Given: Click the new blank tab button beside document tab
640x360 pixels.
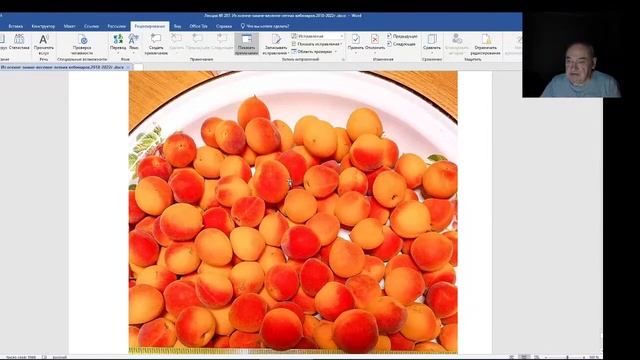Looking at the screenshot, I should 138,67.
